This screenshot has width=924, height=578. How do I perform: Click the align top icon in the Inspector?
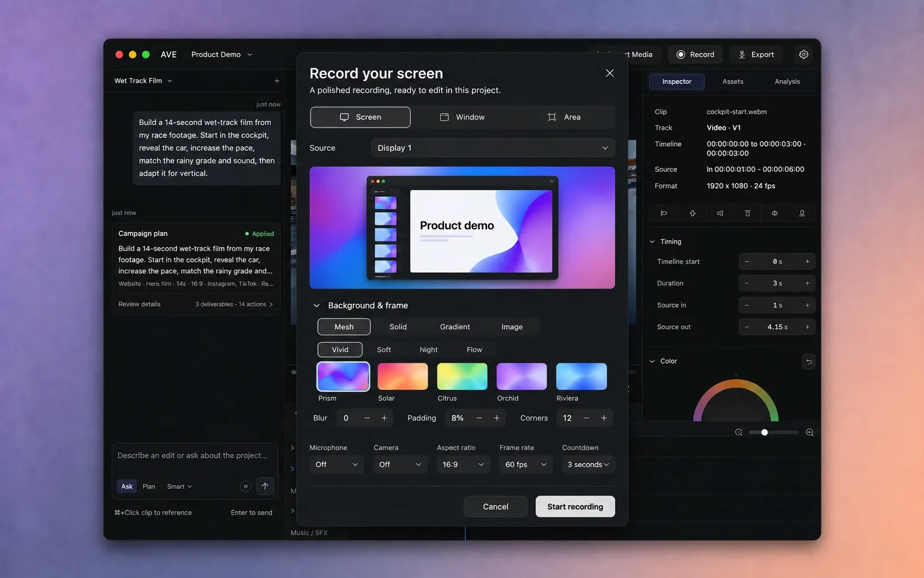click(x=747, y=213)
